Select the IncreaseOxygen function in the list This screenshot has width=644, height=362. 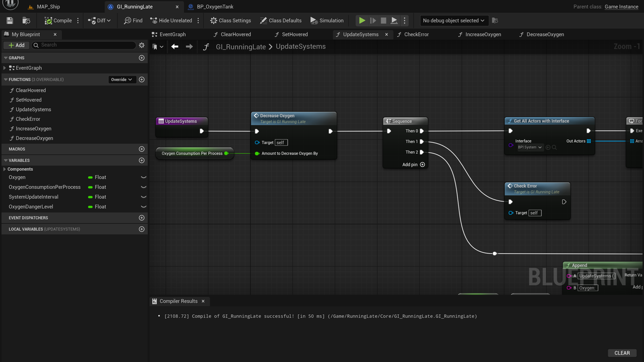(x=33, y=129)
